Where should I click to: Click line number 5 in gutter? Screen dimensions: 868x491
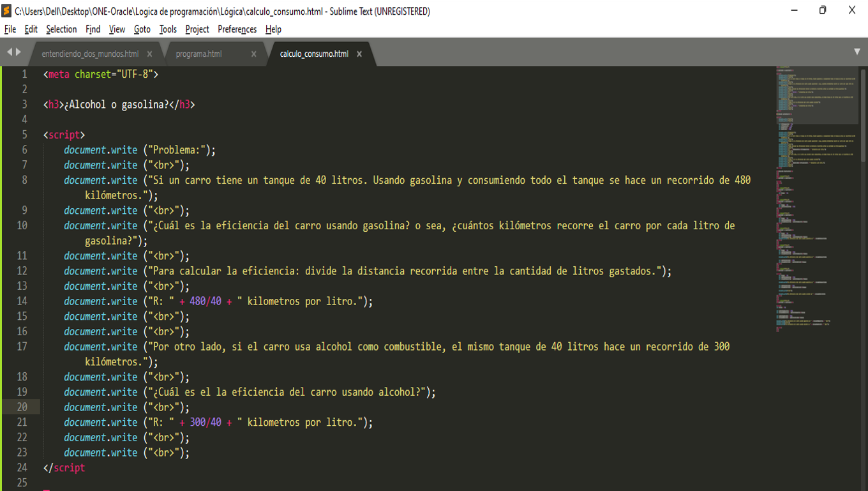pos(24,135)
